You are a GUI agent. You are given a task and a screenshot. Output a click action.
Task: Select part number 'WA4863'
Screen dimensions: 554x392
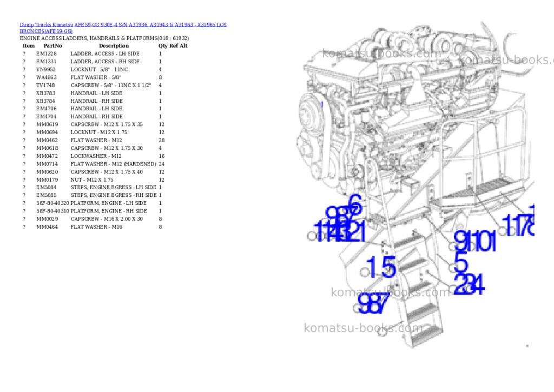click(x=47, y=77)
